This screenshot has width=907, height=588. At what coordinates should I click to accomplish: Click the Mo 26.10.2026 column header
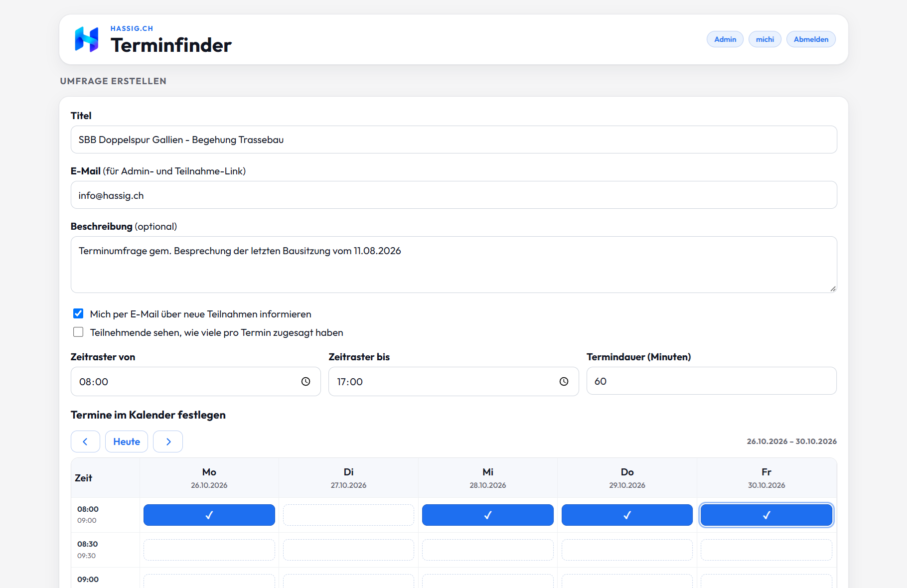209,478
